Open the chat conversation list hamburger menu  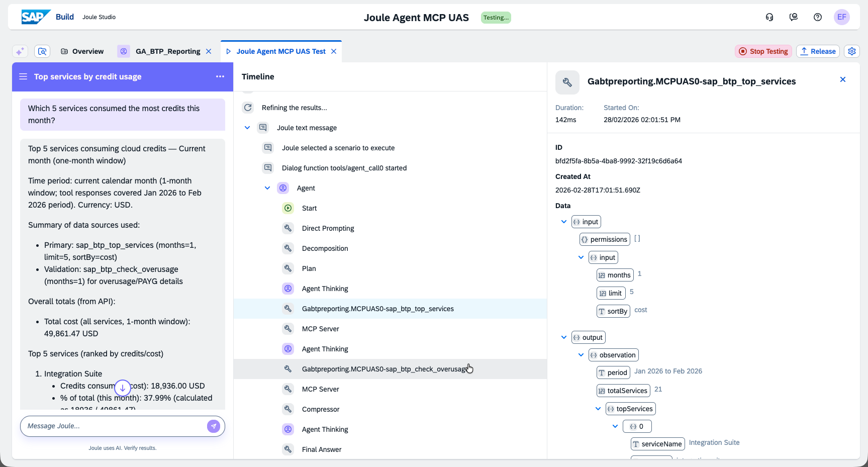[23, 76]
